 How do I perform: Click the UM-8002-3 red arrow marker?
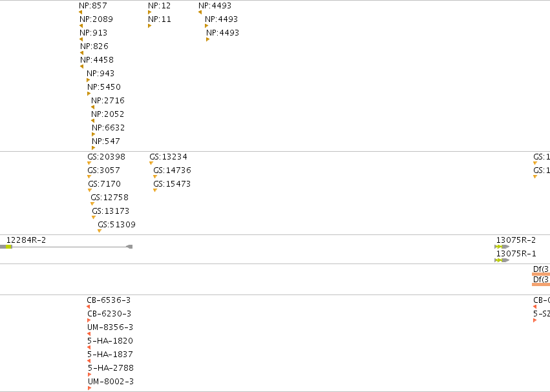pos(89,388)
